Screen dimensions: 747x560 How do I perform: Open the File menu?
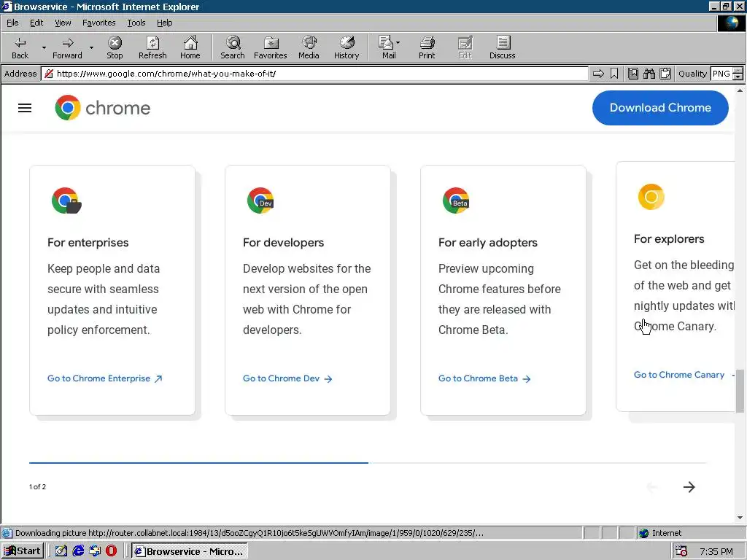pyautogui.click(x=12, y=23)
